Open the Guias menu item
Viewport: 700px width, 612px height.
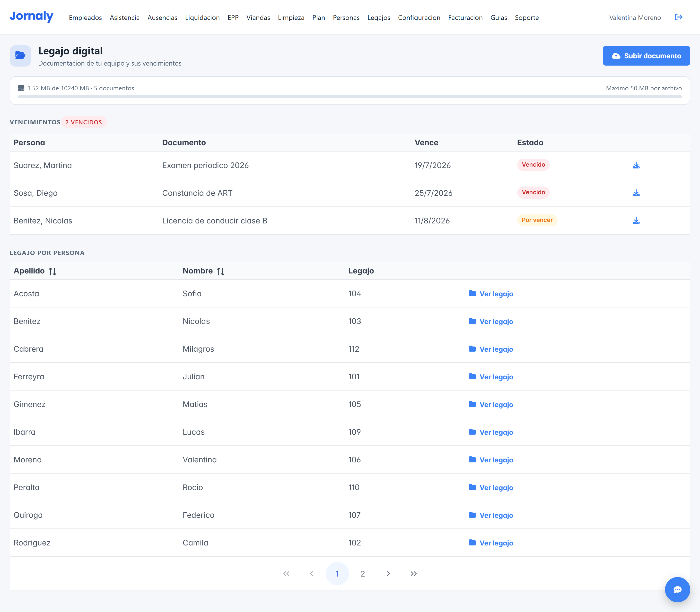click(499, 17)
